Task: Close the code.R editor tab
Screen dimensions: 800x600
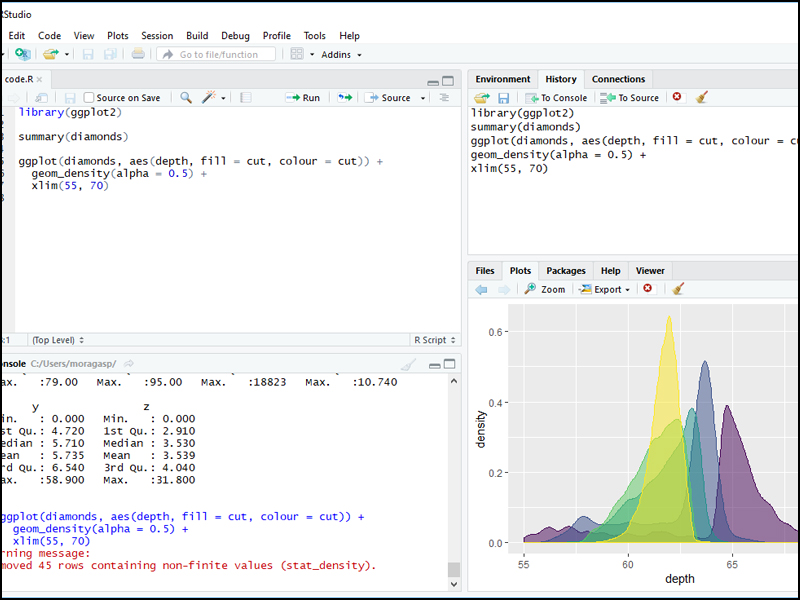Action: point(39,80)
